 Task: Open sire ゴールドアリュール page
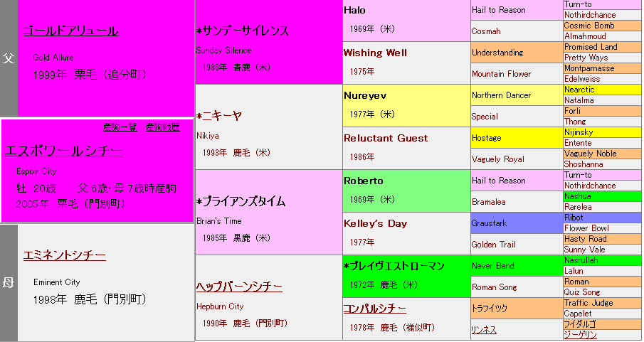click(x=70, y=31)
